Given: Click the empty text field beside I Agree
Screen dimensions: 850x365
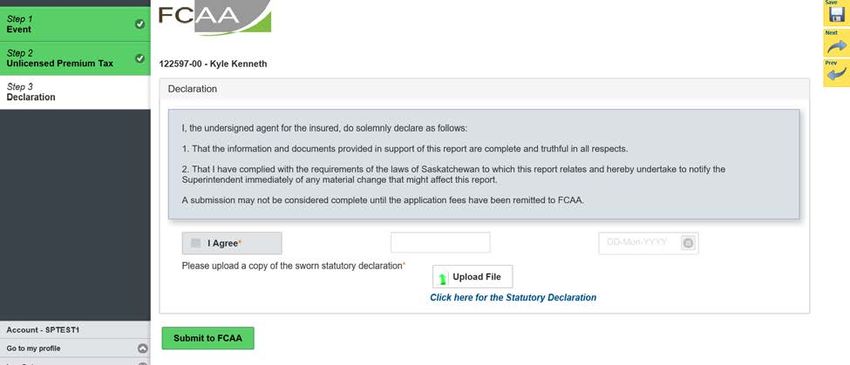Looking at the screenshot, I should (x=440, y=242).
